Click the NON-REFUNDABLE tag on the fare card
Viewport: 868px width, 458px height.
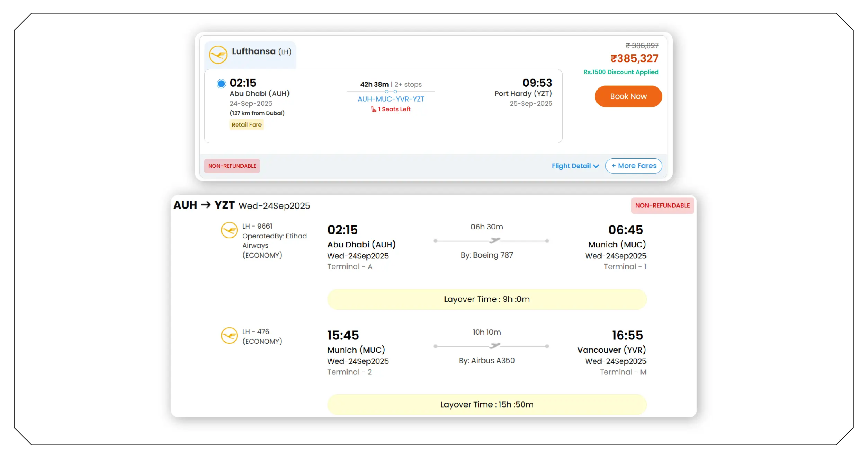coord(232,166)
